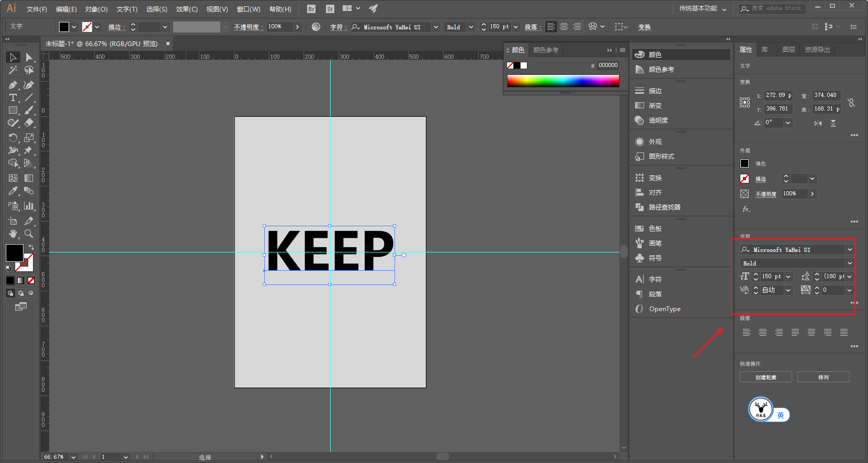Switch to Gradient fill mode below swatches

20,280
